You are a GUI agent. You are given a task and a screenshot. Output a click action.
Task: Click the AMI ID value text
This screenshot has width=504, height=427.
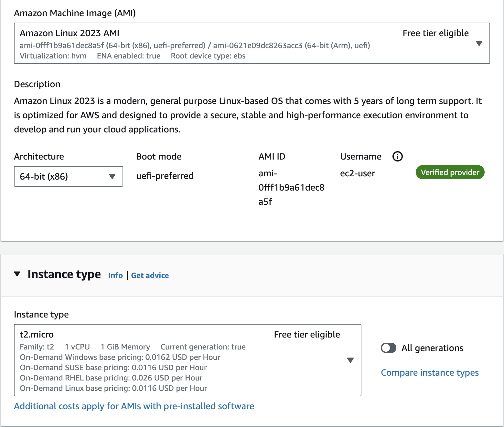point(291,188)
